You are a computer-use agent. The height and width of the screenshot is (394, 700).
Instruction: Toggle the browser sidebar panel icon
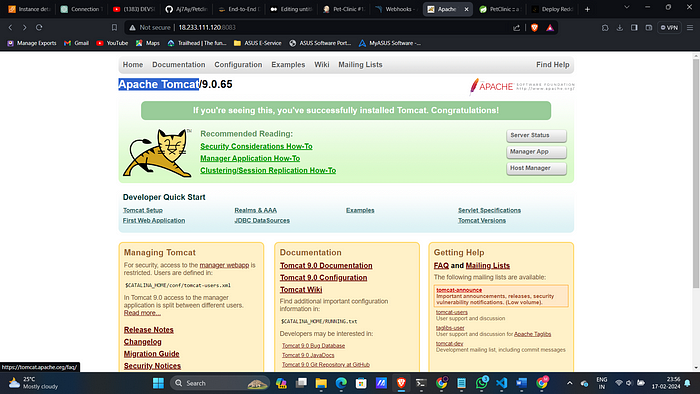[634, 28]
